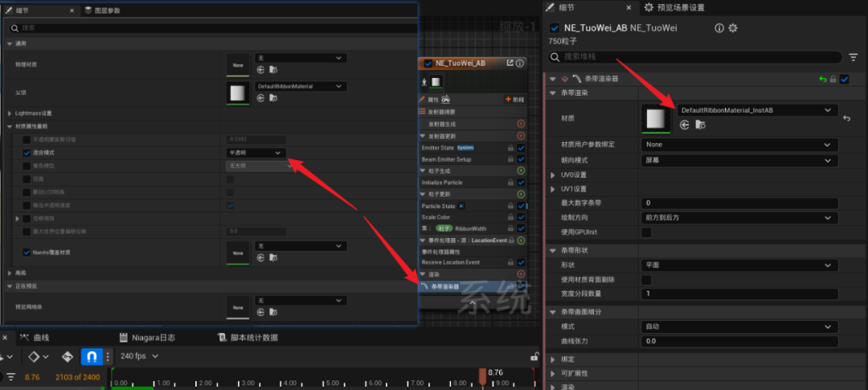Expand UV1设置 section

pyautogui.click(x=553, y=190)
